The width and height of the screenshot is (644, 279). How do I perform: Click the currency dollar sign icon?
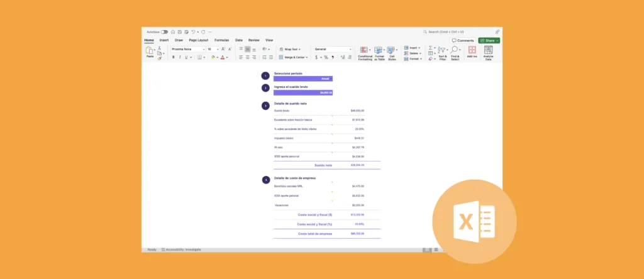coord(316,57)
